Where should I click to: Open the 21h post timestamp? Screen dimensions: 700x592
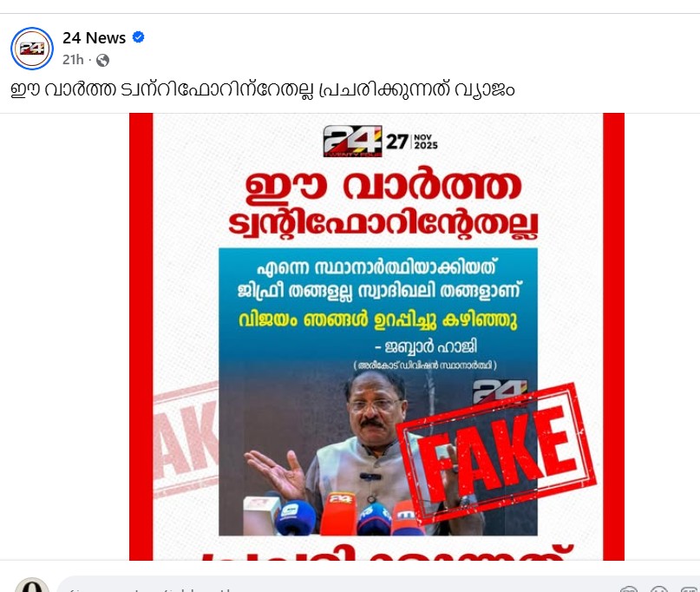coord(73,59)
